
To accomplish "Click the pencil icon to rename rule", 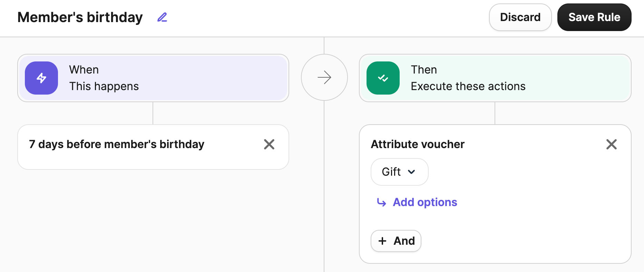I will click(162, 17).
